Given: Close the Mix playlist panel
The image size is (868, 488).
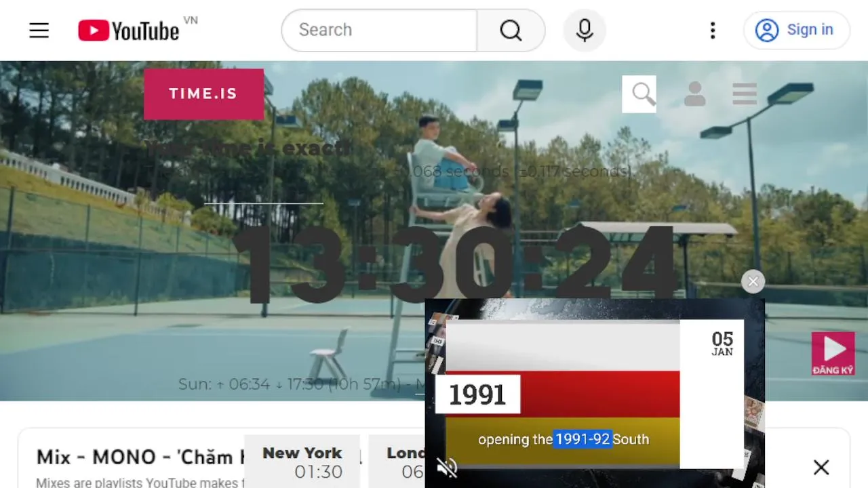Looking at the screenshot, I should pyautogui.click(x=821, y=467).
